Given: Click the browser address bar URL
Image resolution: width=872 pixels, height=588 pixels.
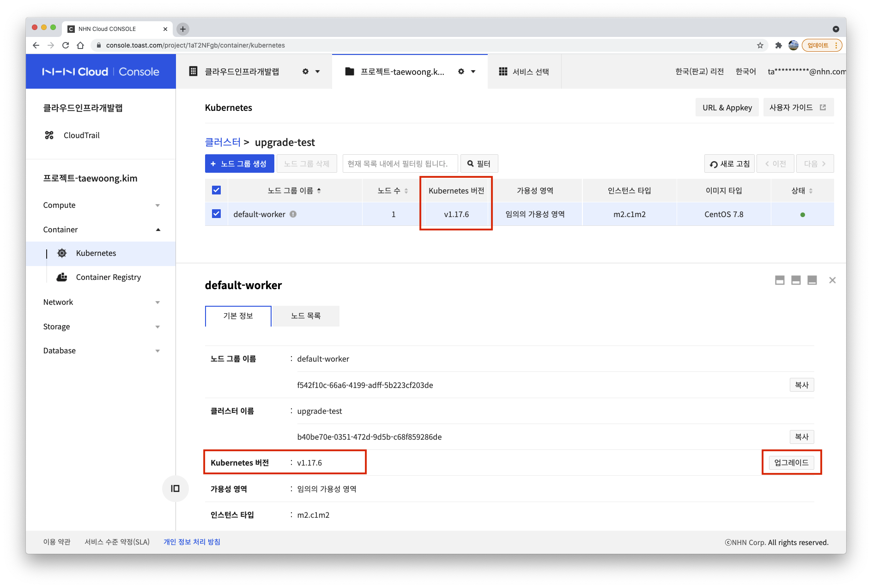Looking at the screenshot, I should click(x=195, y=45).
